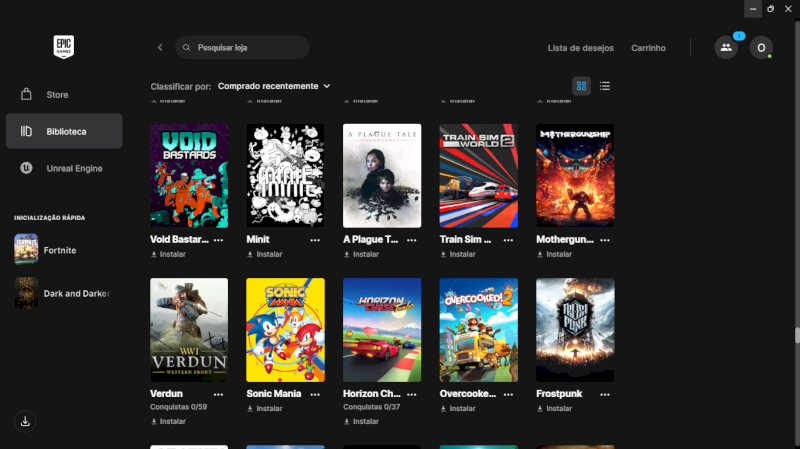Open options menu for Minit

point(315,240)
